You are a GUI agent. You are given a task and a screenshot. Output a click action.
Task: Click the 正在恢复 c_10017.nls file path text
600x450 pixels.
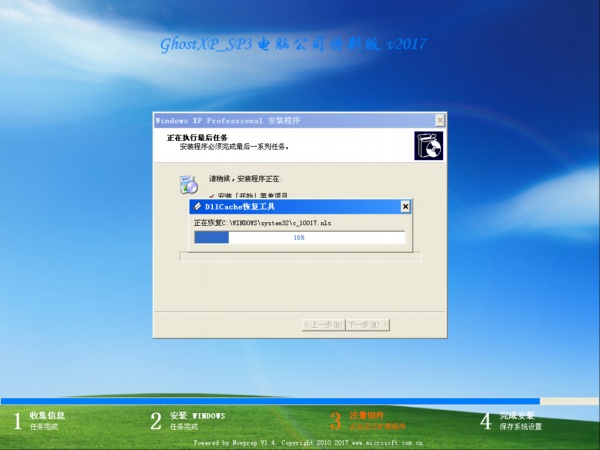pos(262,223)
